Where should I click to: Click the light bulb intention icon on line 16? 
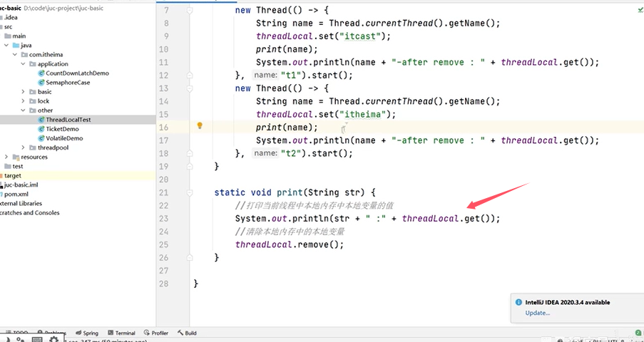click(x=200, y=125)
